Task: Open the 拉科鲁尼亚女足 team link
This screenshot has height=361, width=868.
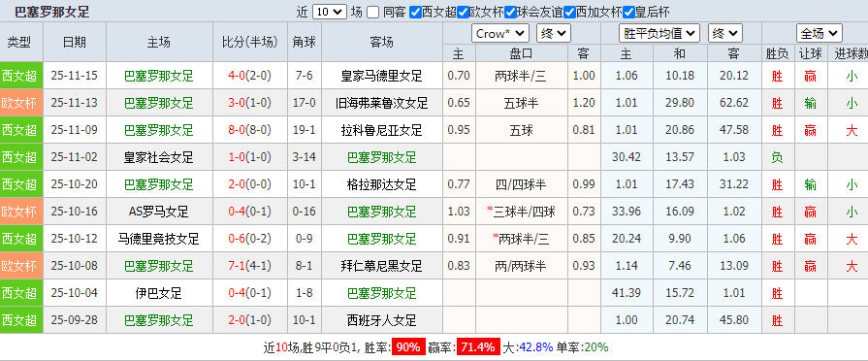Action: 381,130
